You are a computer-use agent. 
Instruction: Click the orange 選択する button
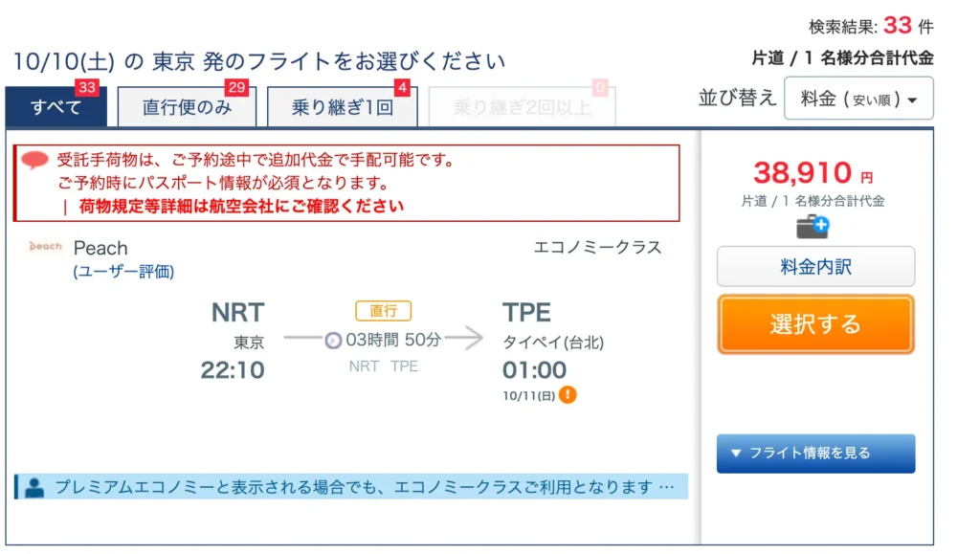tap(815, 324)
